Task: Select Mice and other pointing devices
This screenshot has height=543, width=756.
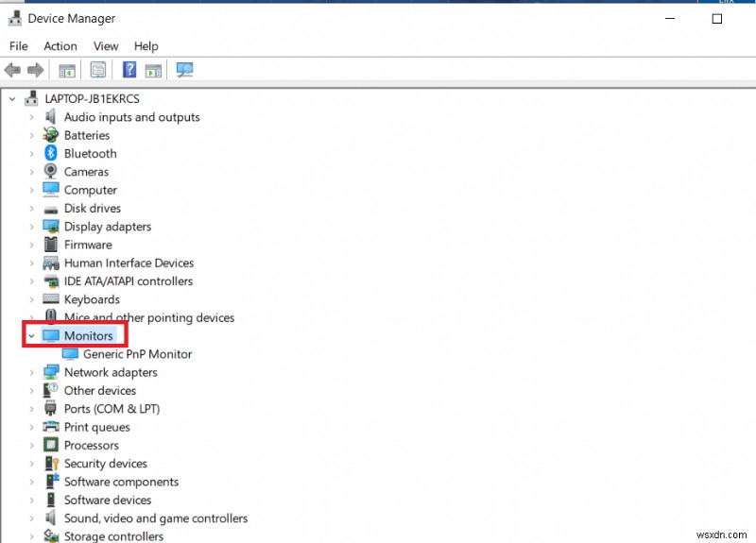Action: (149, 317)
